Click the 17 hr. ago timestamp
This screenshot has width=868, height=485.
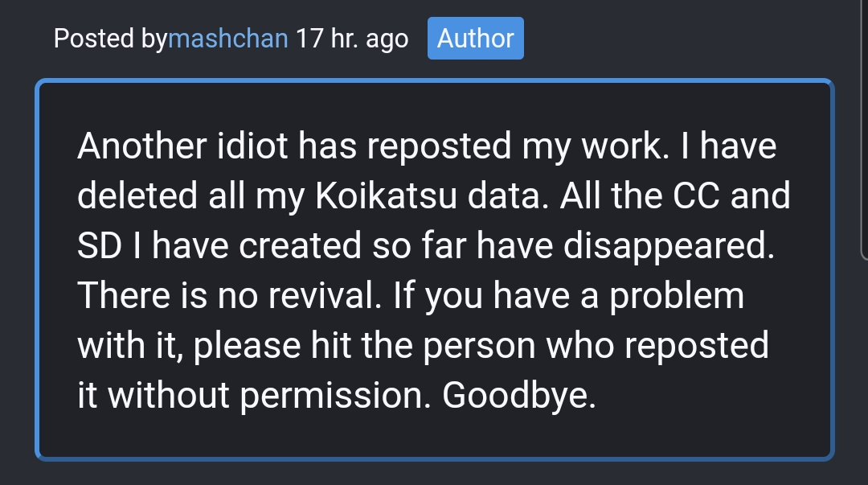coord(351,39)
